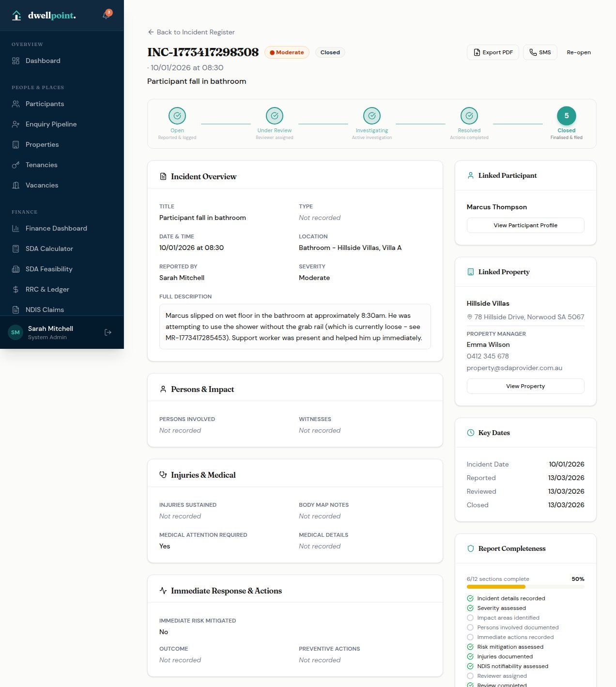Click the SM user avatar
The image size is (616, 687).
(15, 332)
